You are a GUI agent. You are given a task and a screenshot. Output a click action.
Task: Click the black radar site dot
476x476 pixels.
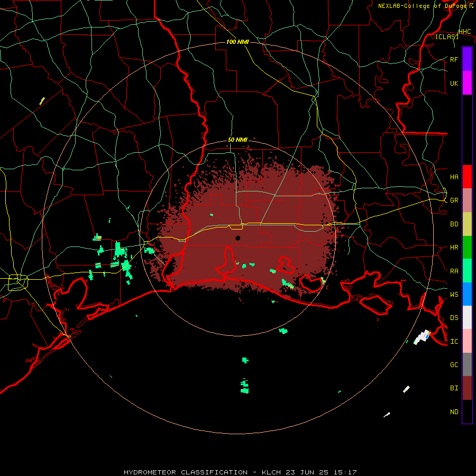(x=237, y=237)
